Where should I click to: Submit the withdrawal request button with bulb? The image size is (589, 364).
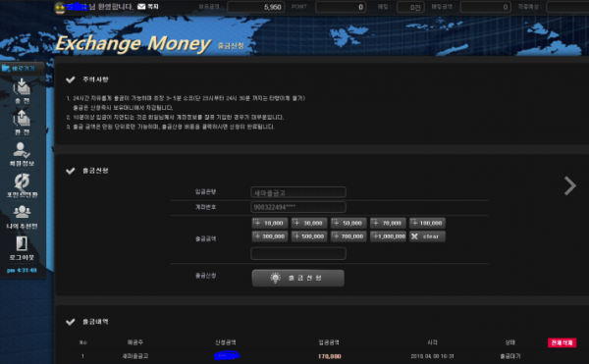[x=297, y=278]
